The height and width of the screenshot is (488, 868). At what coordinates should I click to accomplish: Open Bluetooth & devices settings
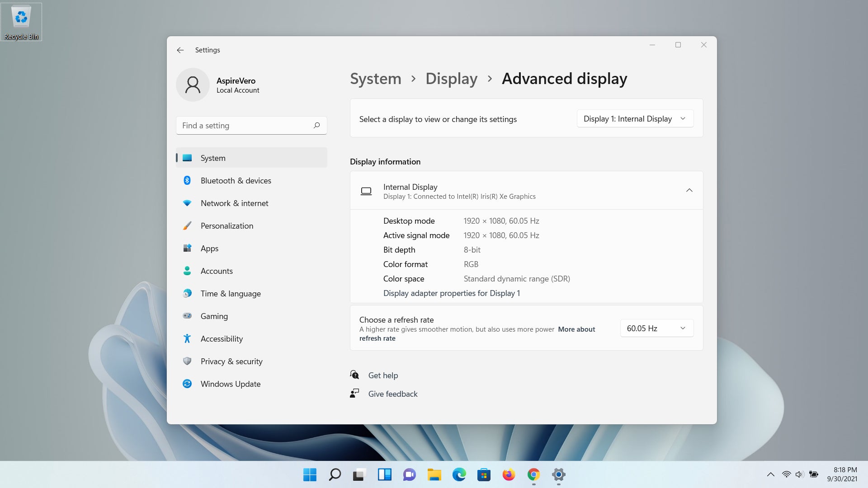pyautogui.click(x=251, y=181)
